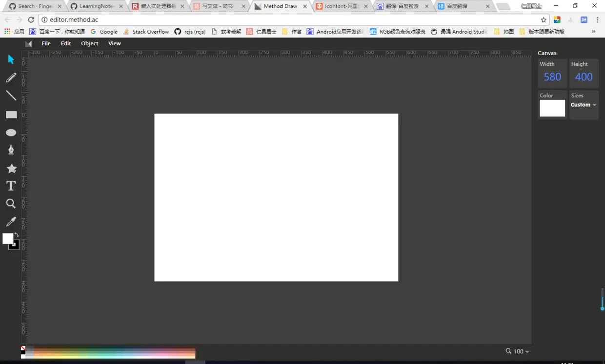The image size is (605, 364).
Task: Click the stroke color black swatch
Action: [x=16, y=246]
